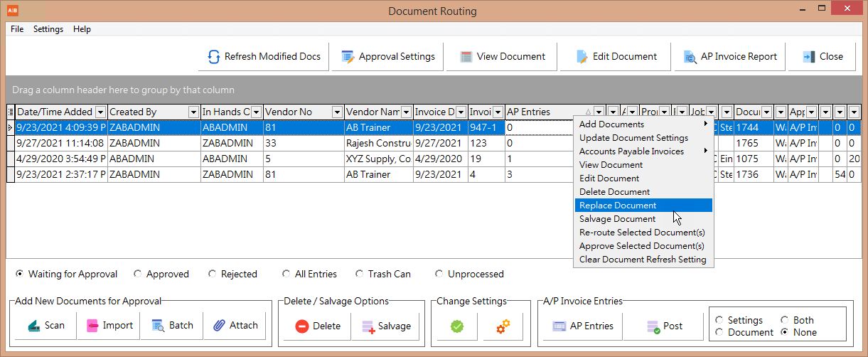Click document number 1765 cell

coord(754,143)
